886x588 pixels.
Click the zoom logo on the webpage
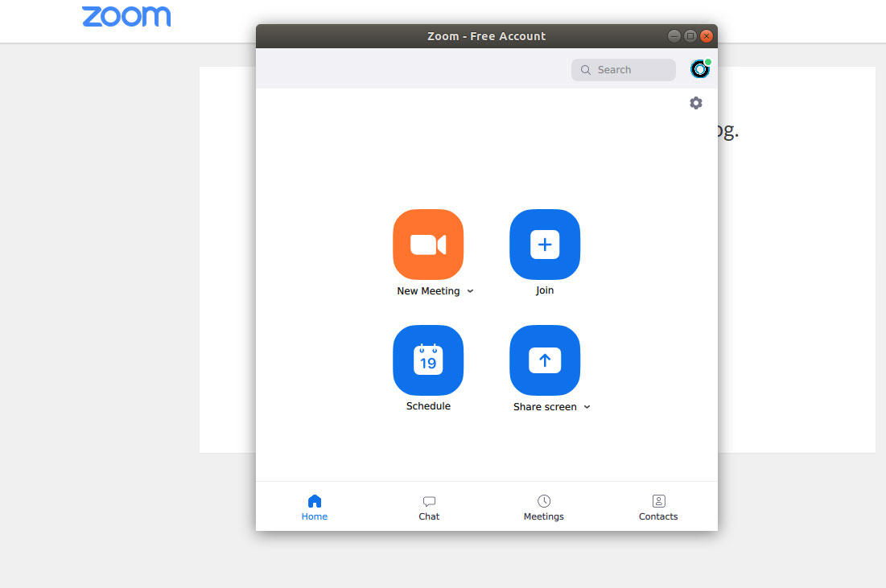(126, 16)
